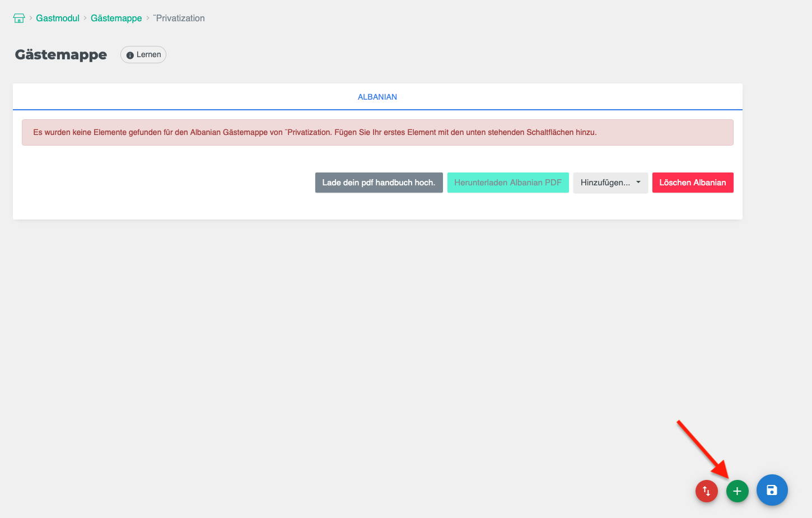The image size is (812, 518).
Task: Click Lade dein pdf handbuch hoch button
Action: click(x=379, y=182)
